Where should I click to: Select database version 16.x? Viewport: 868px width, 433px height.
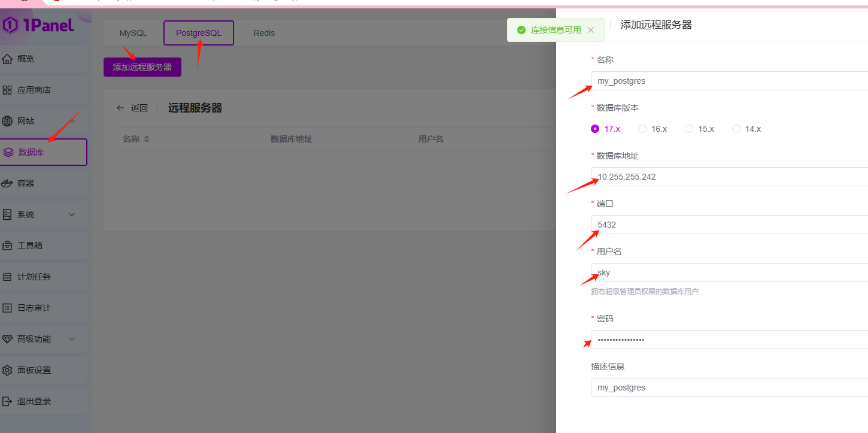coord(652,129)
